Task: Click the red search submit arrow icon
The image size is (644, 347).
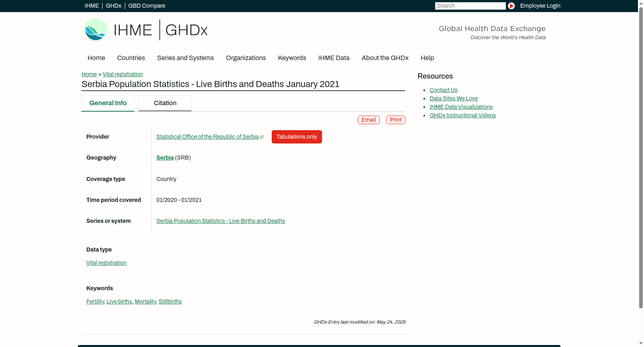Action: tap(511, 6)
